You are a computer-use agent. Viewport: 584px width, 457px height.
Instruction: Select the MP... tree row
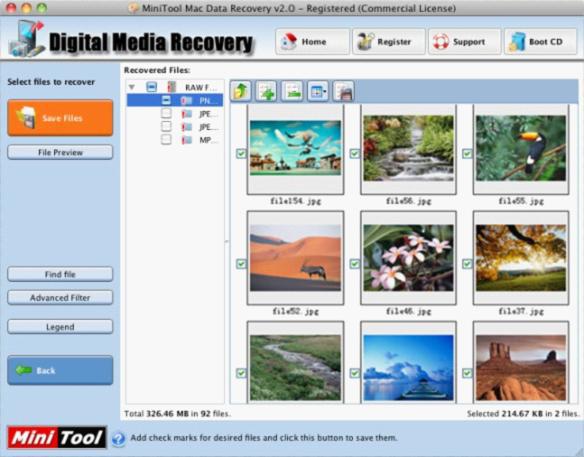[x=175, y=140]
